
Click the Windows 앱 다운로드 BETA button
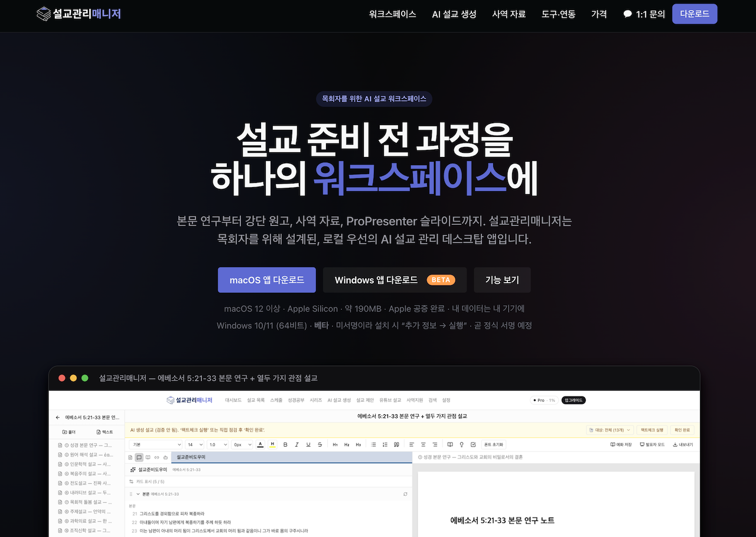(x=395, y=280)
